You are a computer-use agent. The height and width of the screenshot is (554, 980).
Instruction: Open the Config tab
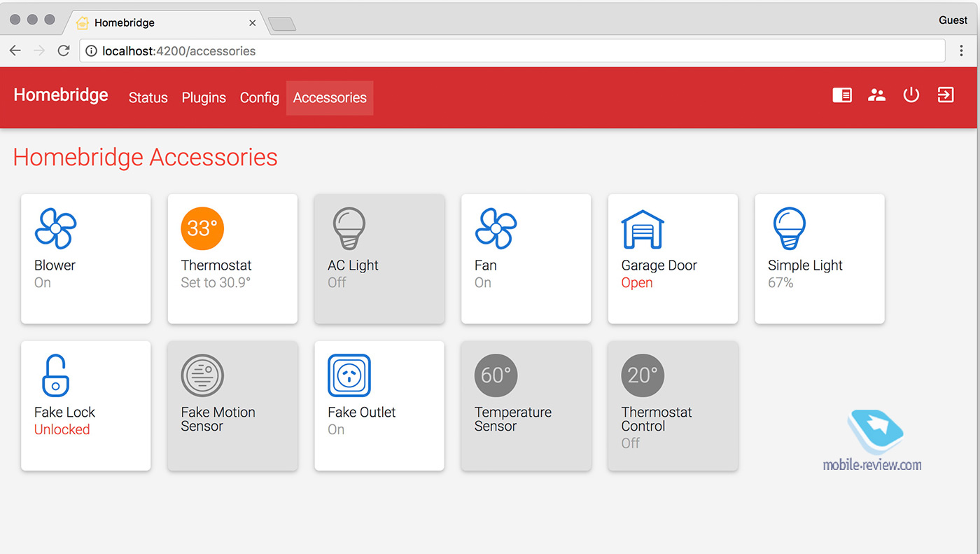click(x=260, y=97)
